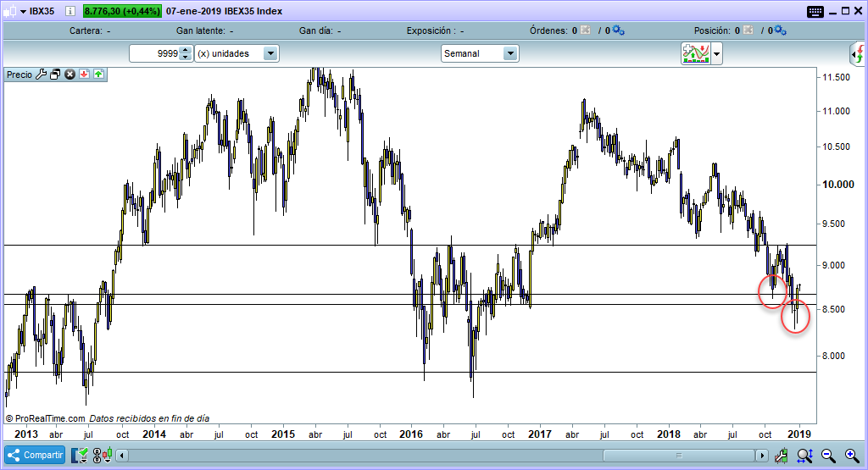Click the IBX35 instrument info icon
This screenshot has height=470, width=868.
click(x=69, y=12)
